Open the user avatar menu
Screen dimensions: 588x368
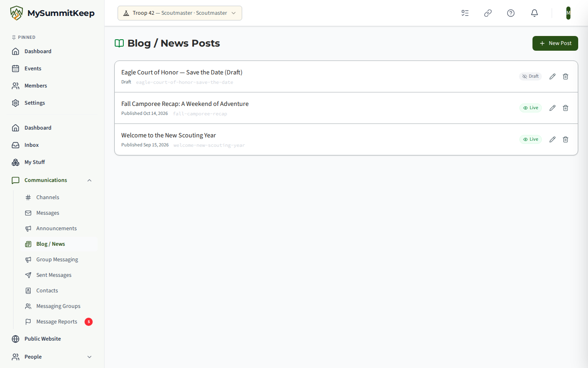click(568, 13)
